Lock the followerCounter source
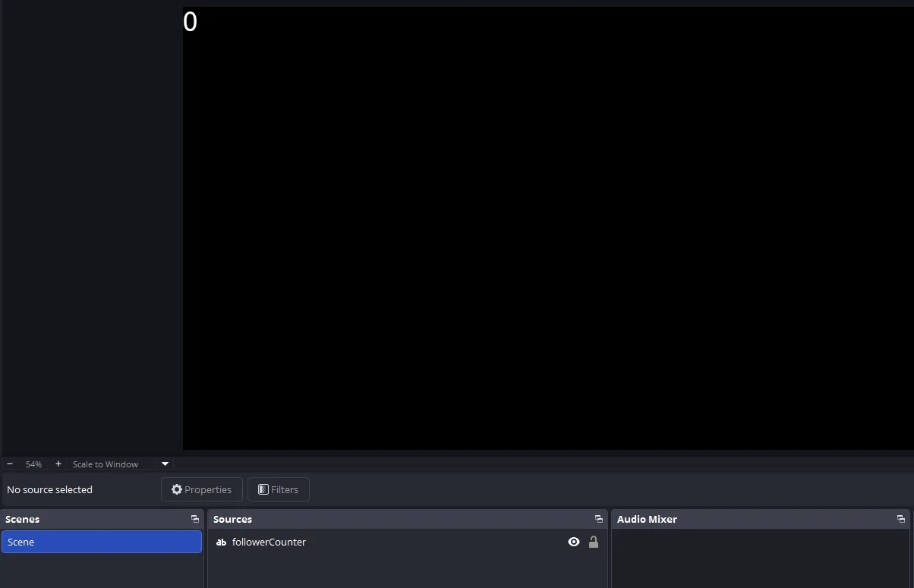 [594, 542]
